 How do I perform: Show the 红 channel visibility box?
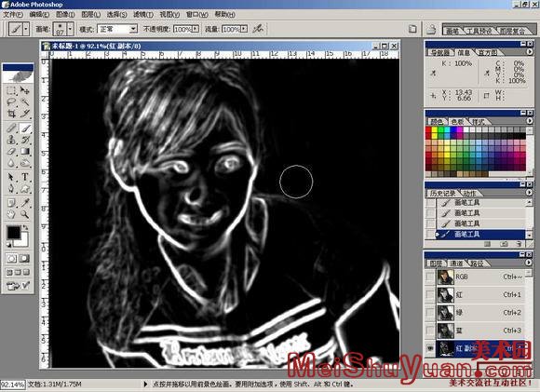[x=429, y=295]
